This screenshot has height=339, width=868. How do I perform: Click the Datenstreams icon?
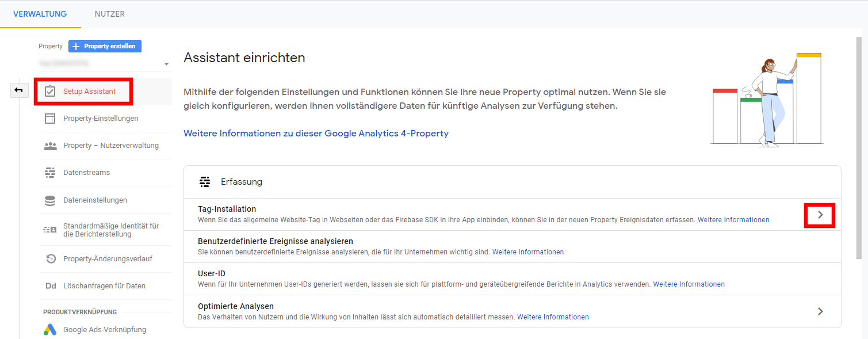pos(50,173)
